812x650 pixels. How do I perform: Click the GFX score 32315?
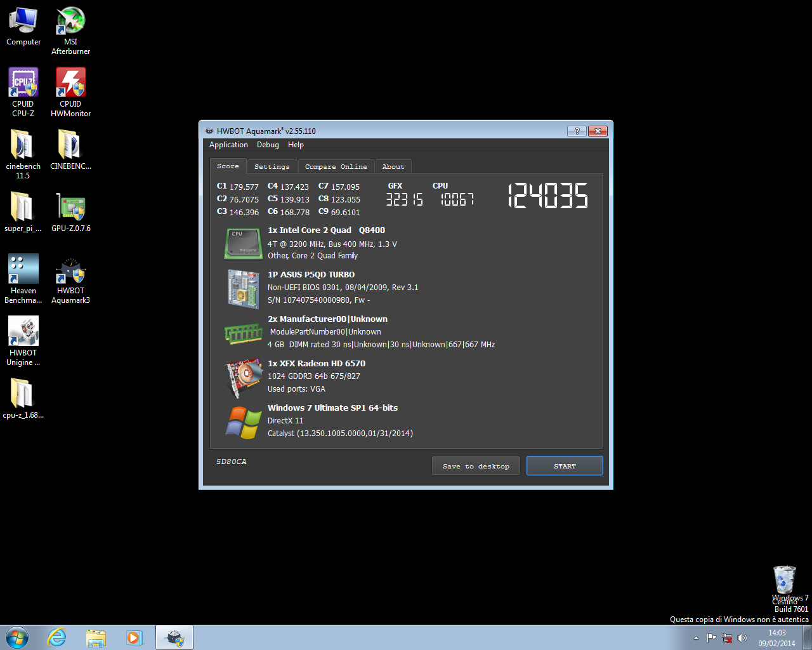[x=405, y=199]
